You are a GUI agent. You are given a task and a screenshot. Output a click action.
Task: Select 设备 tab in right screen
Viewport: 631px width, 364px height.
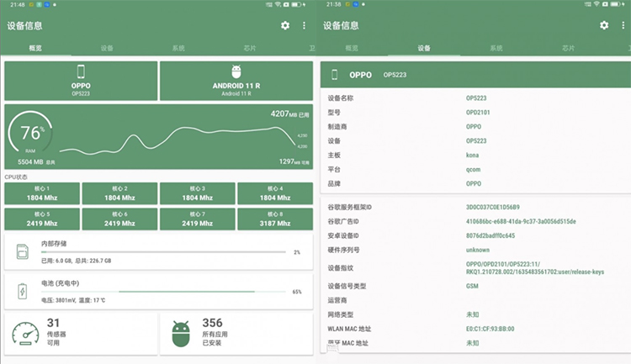pyautogui.click(x=424, y=48)
